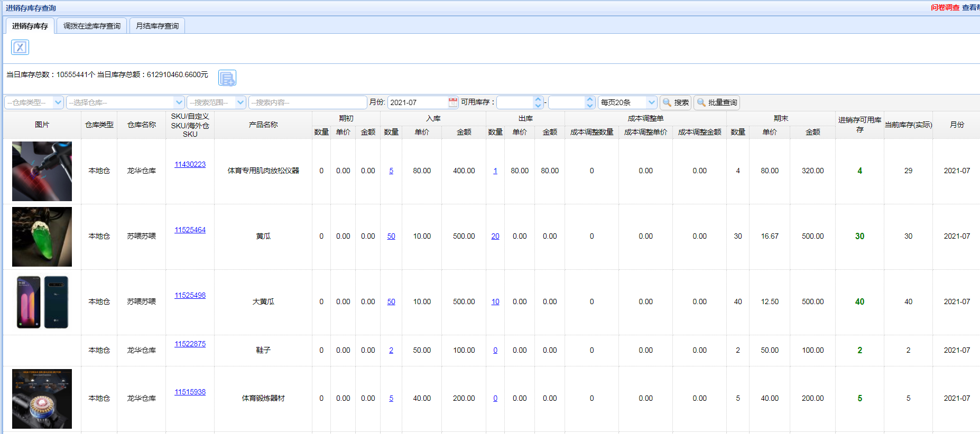Click the 成本调整单 group header
Viewport: 980px width, 434px height.
(645, 118)
